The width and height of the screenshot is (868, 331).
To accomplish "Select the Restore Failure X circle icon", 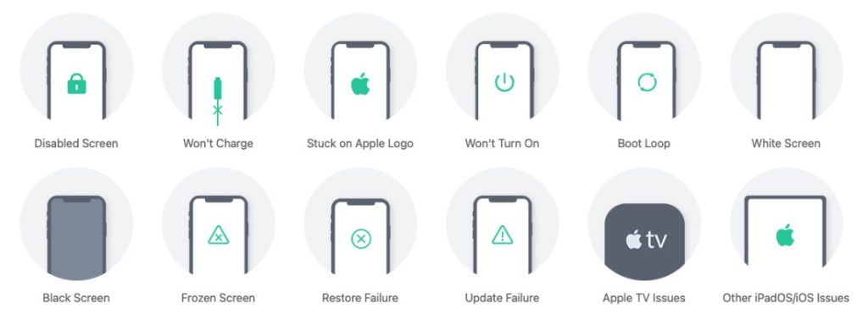I will tap(361, 239).
